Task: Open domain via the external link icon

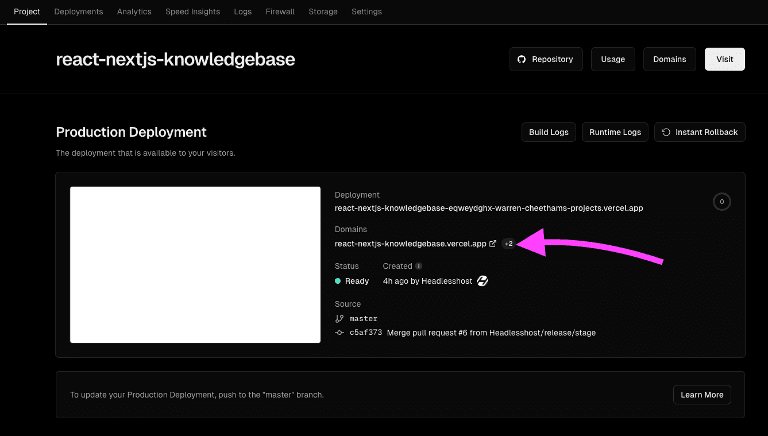Action: pyautogui.click(x=492, y=243)
